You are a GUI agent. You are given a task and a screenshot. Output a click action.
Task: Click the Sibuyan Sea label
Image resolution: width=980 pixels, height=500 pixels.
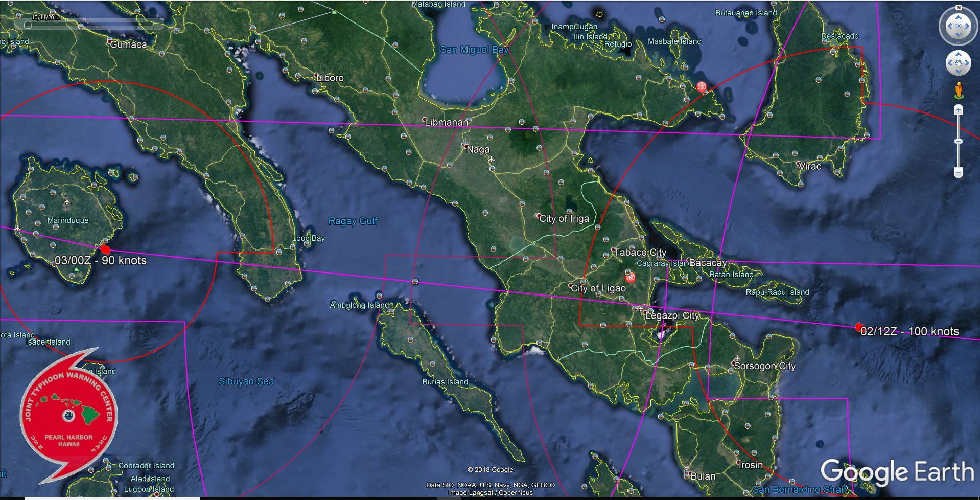(246, 381)
